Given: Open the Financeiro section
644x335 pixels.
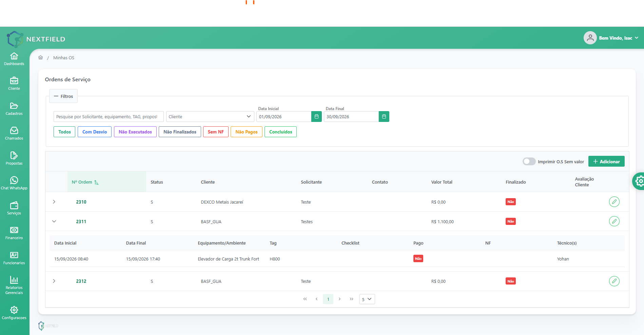Looking at the screenshot, I should point(14,233).
